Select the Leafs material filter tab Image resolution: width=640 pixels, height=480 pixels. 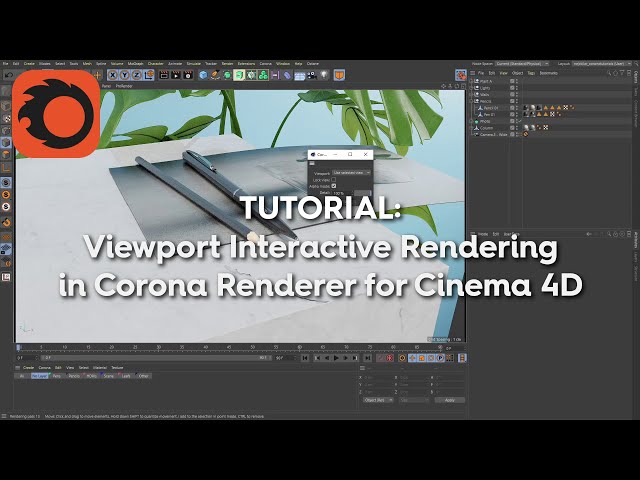pos(126,376)
